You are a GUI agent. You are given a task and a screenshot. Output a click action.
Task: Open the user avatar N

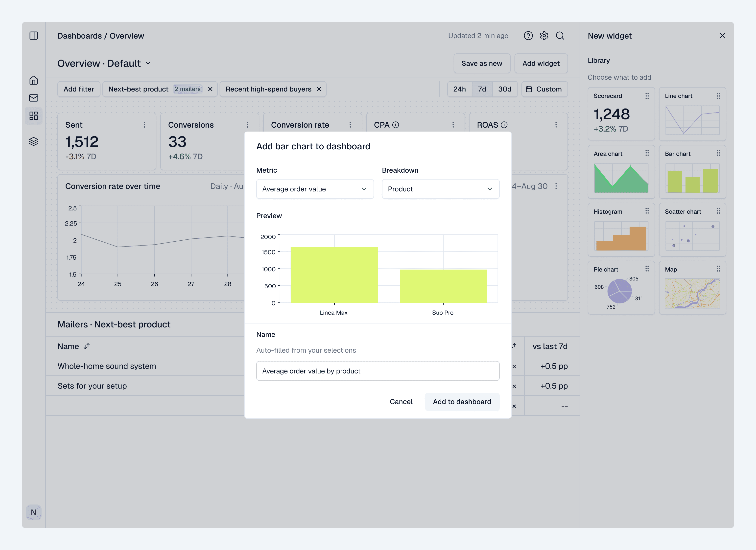(x=34, y=512)
